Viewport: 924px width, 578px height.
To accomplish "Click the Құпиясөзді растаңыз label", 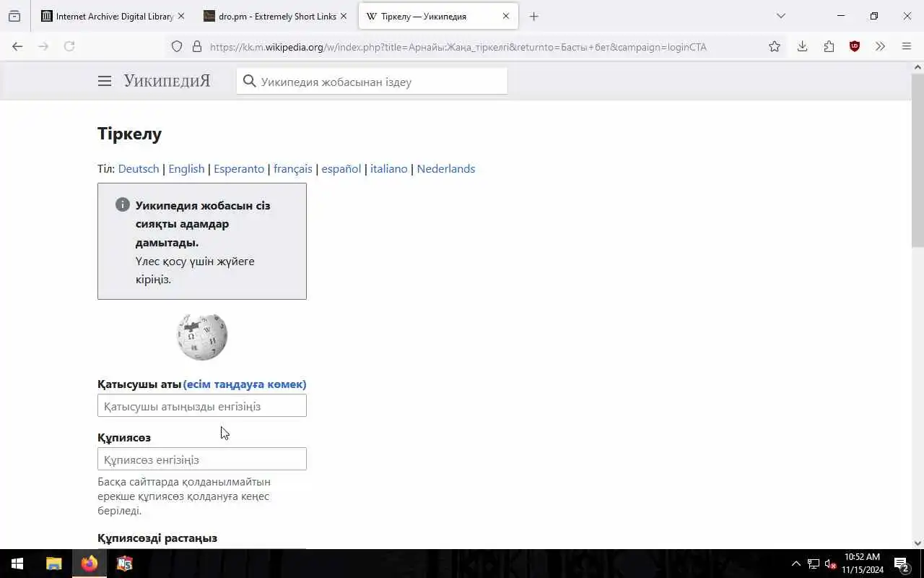I will pyautogui.click(x=157, y=538).
